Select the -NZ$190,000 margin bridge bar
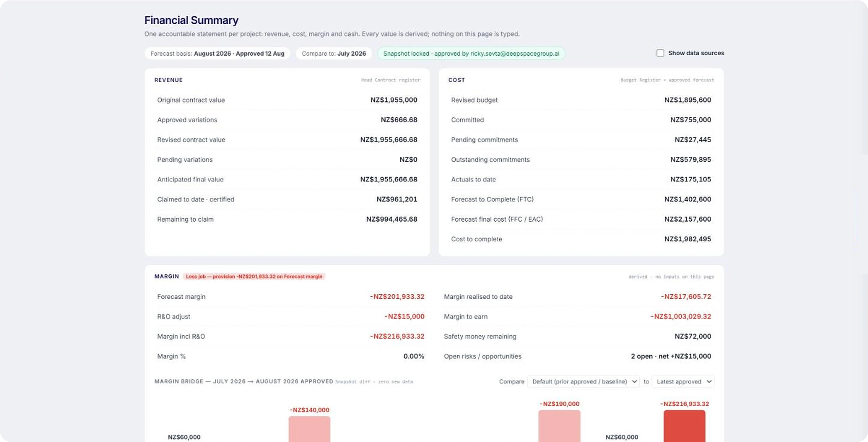The width and height of the screenshot is (868, 442). pyautogui.click(x=559, y=426)
